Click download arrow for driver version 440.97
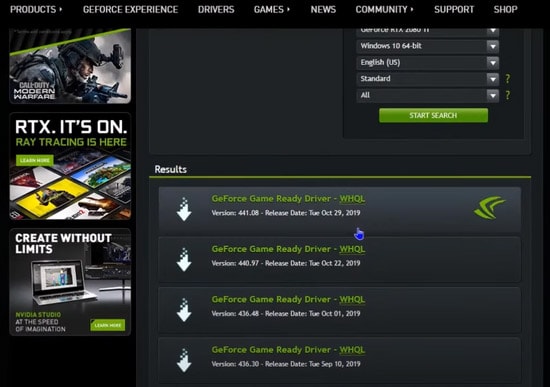This screenshot has width=550, height=387. tap(184, 260)
